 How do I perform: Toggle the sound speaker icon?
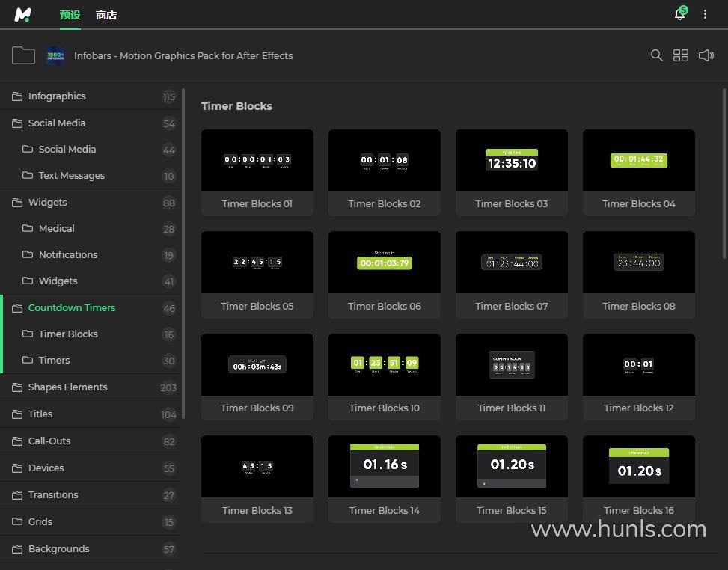coord(706,55)
